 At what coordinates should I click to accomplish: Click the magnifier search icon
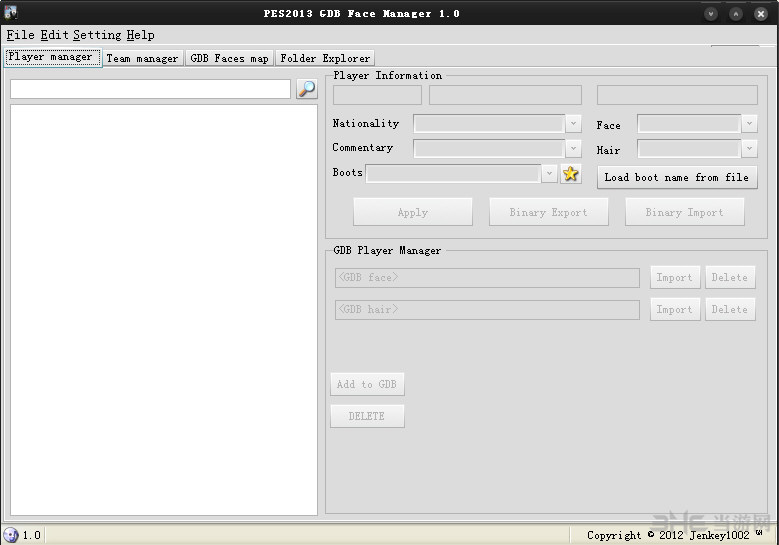pos(307,89)
